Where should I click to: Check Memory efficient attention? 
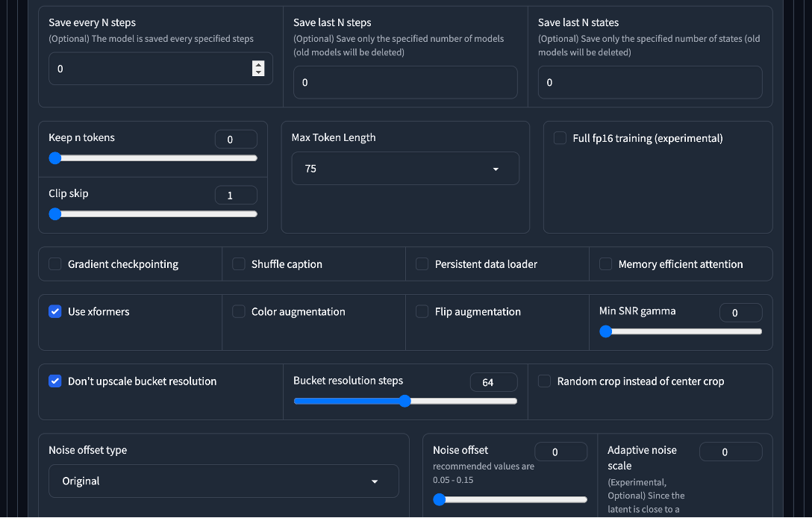coord(606,264)
